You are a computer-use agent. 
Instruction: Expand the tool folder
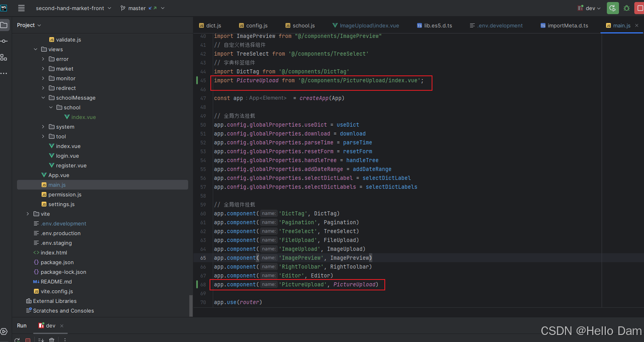point(43,136)
